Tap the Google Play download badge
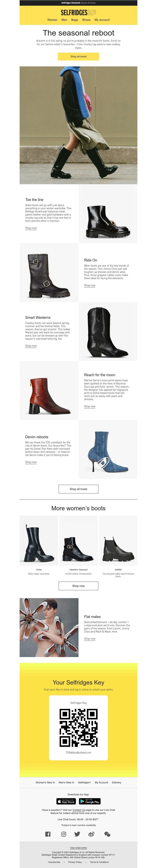 90,801
